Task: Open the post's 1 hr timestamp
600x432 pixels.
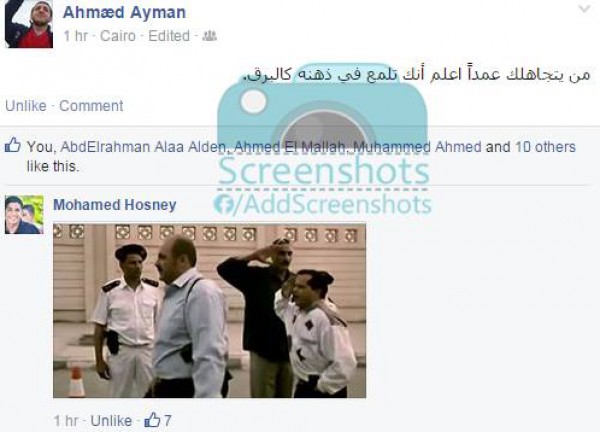Action: coord(75,36)
